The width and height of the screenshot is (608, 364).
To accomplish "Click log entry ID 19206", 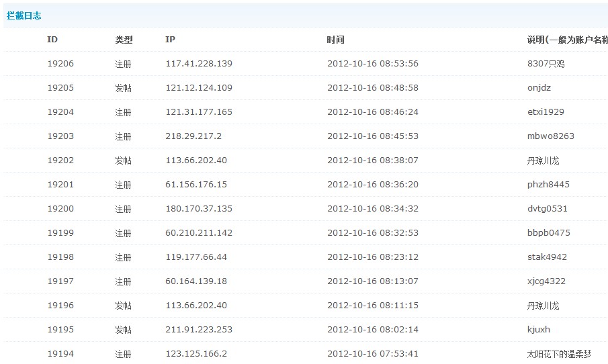I will [x=60, y=64].
